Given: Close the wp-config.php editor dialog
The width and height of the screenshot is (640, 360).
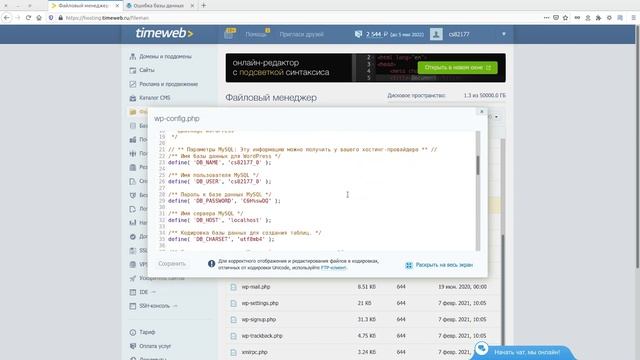Looking at the screenshot, I should [482, 111].
